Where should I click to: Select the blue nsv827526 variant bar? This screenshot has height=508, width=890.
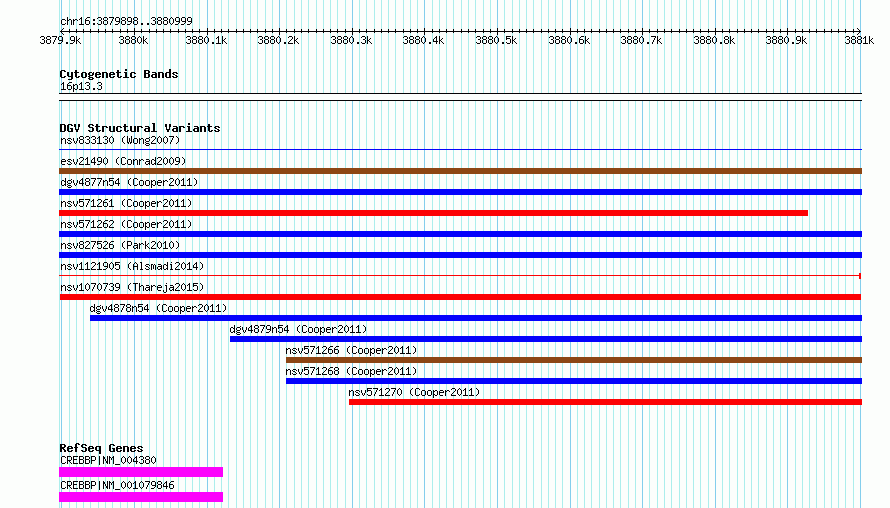tap(460, 255)
